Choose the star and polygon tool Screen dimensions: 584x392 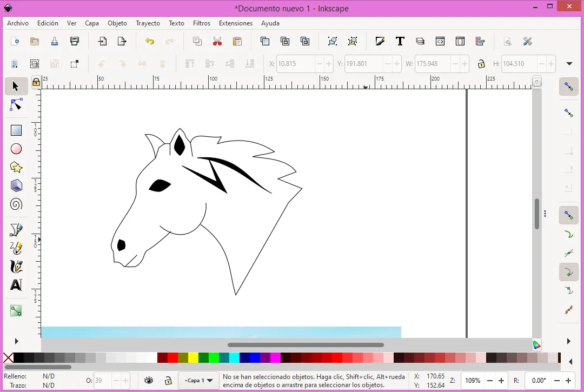coord(16,167)
